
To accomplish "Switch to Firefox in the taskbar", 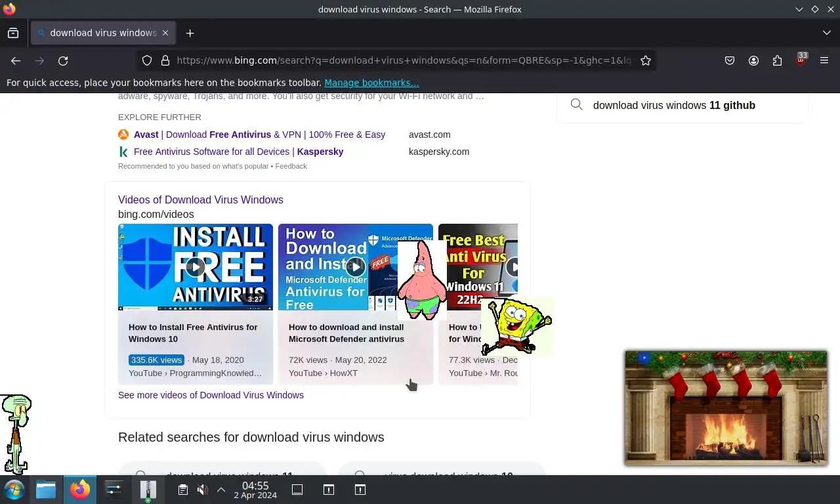I will point(80,490).
